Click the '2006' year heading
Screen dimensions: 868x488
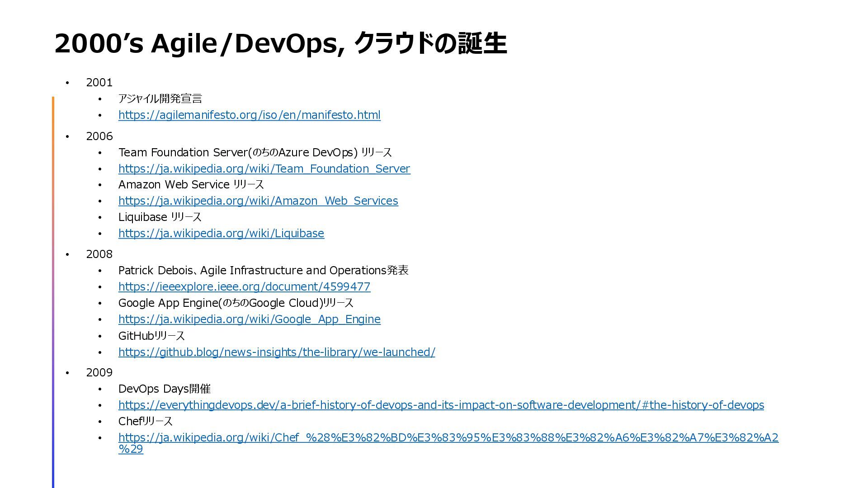[x=99, y=136]
